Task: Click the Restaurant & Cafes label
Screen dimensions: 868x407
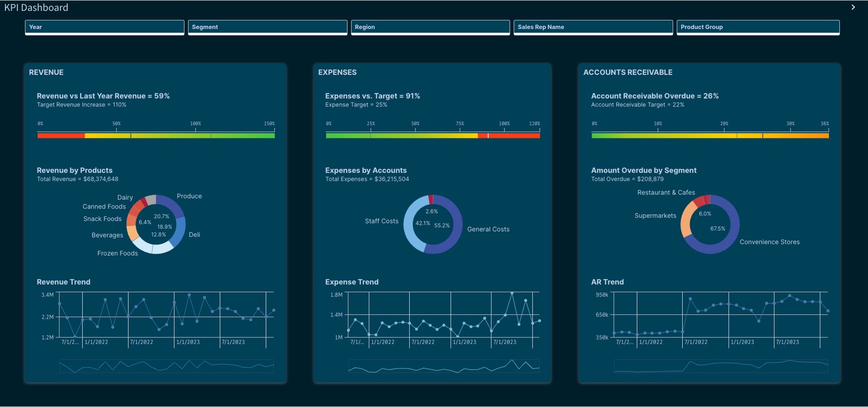Action: point(666,193)
